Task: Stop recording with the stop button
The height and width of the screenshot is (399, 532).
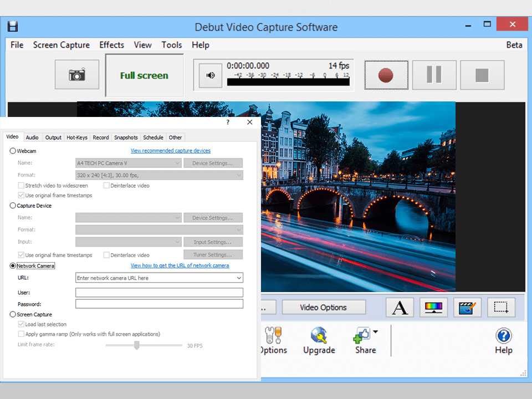Action: click(x=482, y=75)
